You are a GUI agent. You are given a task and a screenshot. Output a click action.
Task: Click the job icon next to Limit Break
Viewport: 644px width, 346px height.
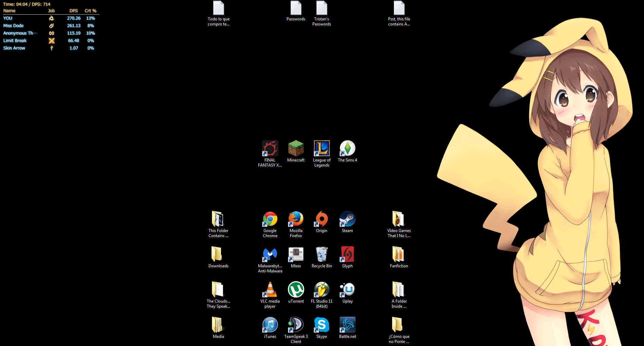(52, 41)
